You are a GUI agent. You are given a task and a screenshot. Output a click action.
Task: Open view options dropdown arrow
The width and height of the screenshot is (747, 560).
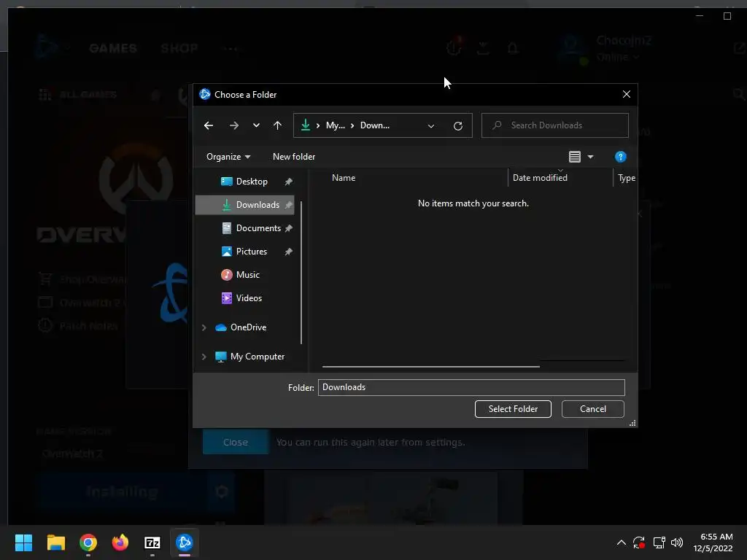[x=591, y=157]
